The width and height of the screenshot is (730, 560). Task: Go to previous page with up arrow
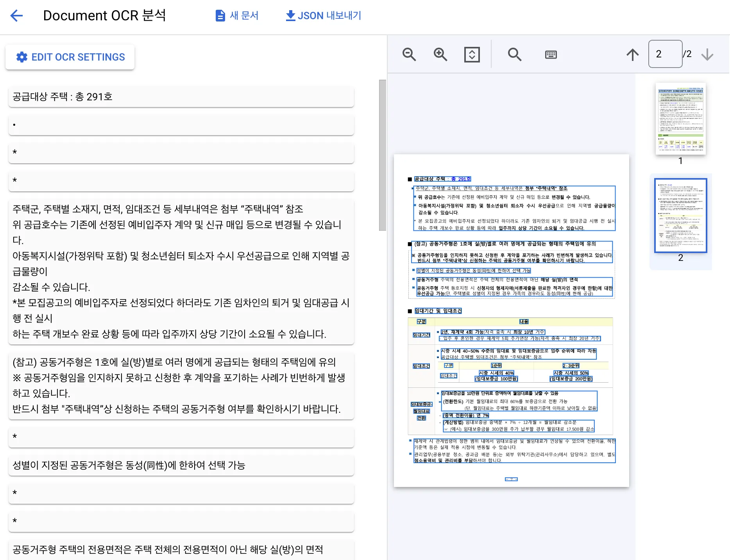632,54
